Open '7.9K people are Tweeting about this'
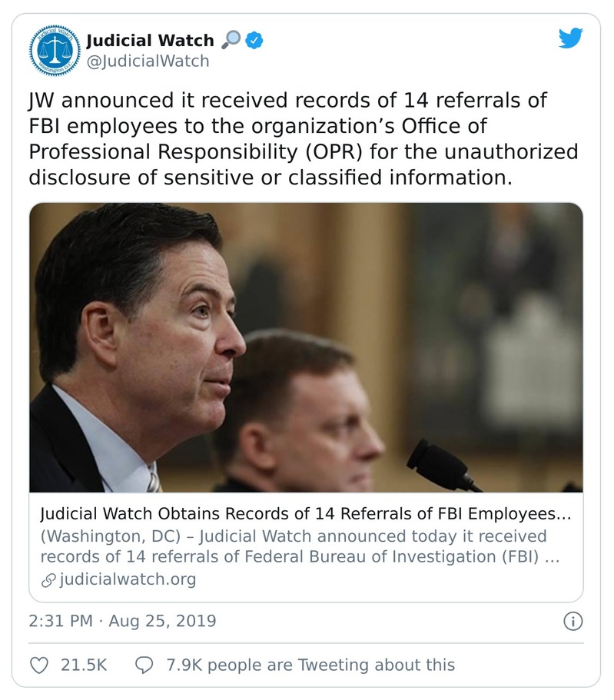 (310, 665)
